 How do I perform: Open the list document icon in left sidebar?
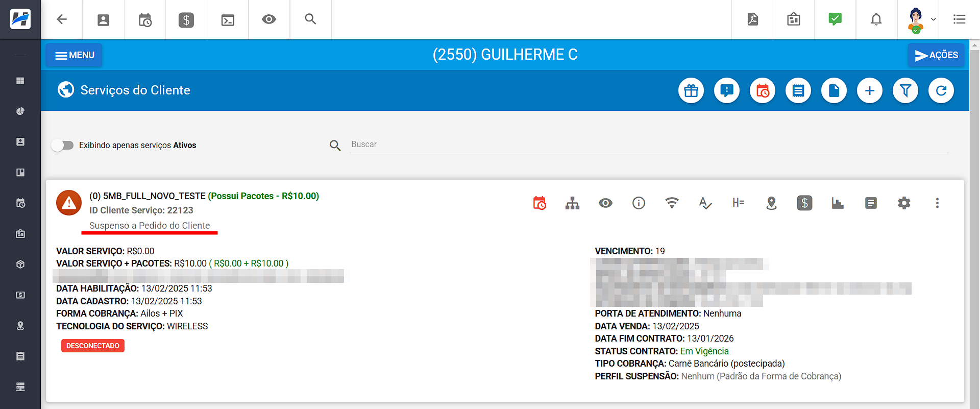tap(20, 356)
